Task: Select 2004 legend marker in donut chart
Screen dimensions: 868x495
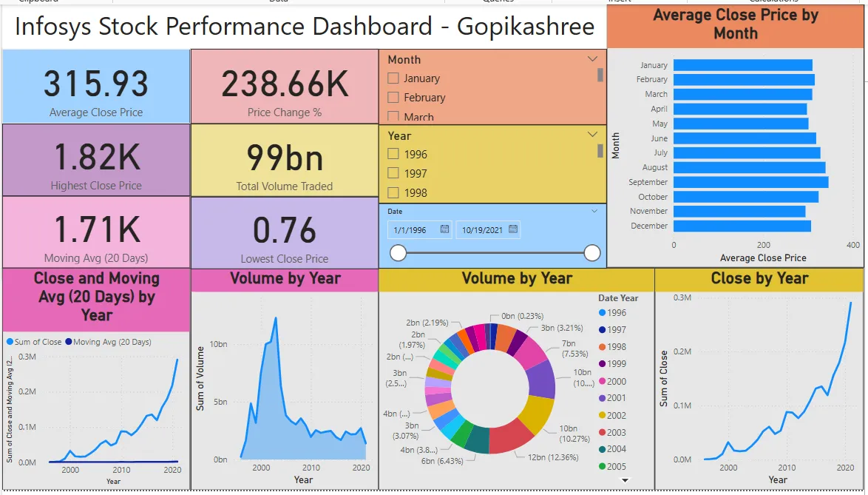Action: point(603,450)
